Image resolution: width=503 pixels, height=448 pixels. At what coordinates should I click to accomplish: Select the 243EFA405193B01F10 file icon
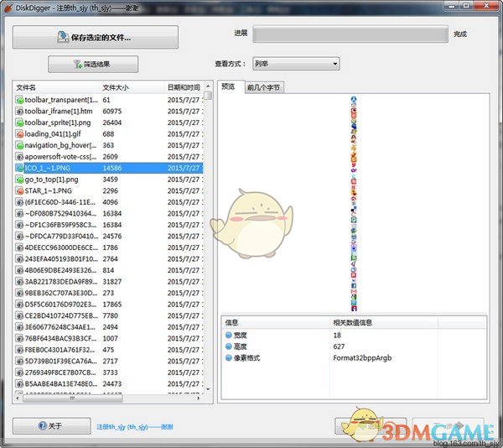pos(19,259)
